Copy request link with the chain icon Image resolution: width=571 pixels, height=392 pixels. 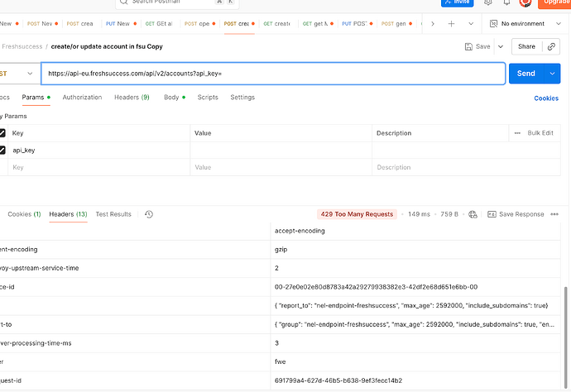click(551, 46)
